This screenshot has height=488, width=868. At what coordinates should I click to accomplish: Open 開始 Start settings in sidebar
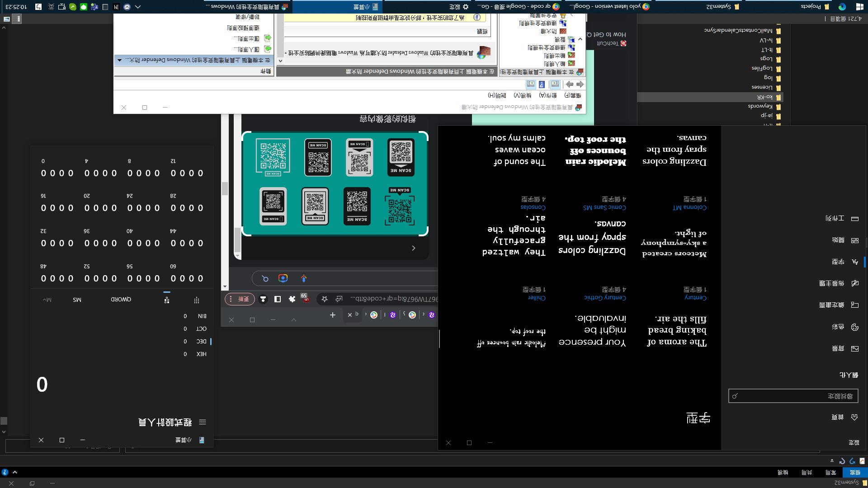pyautogui.click(x=845, y=240)
